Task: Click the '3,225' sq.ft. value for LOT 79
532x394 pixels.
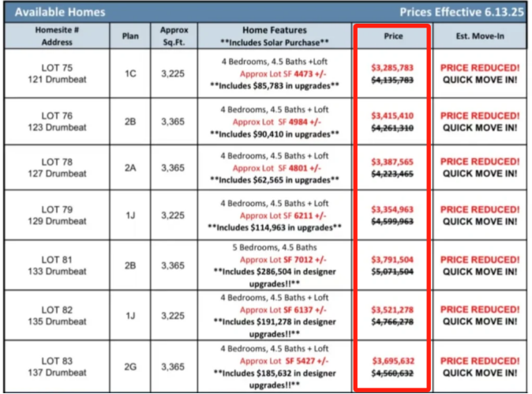Action: click(173, 215)
